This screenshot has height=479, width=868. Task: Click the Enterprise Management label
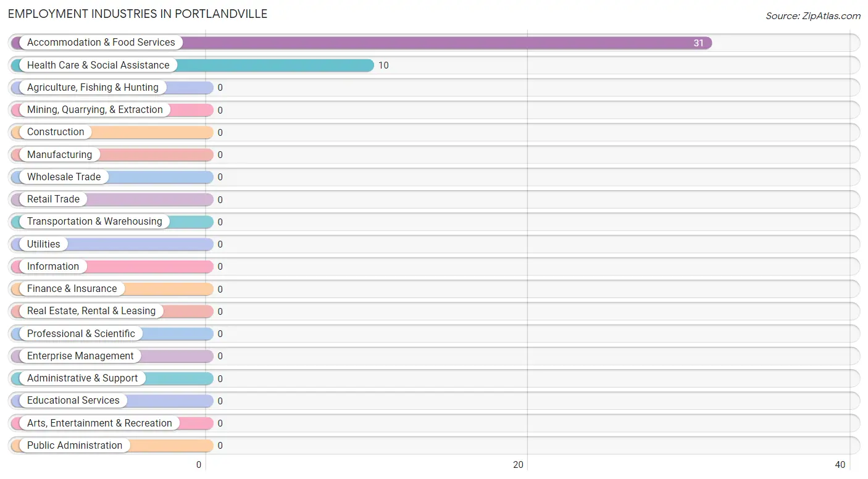tap(80, 356)
